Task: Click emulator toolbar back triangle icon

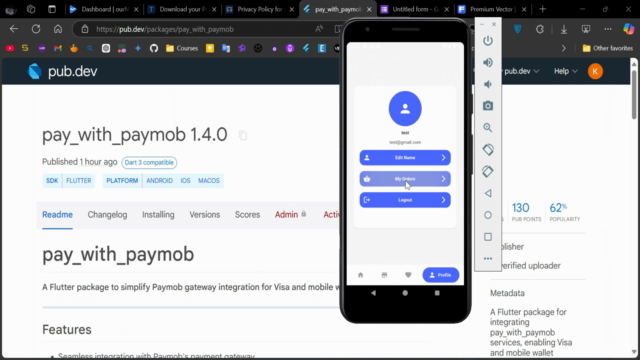Action: pos(488,193)
